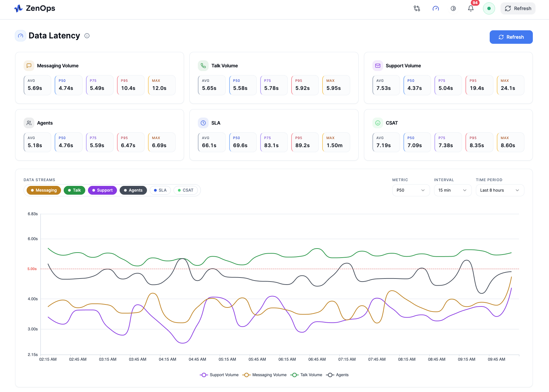
Task: Open the ZenOps logo home
Action: [x=35, y=8]
